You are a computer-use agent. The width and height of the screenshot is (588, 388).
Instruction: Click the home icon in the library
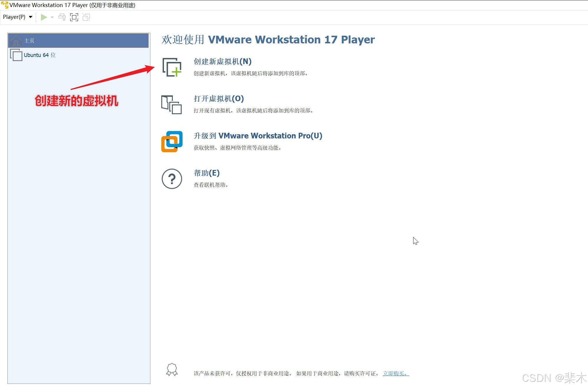(x=16, y=40)
